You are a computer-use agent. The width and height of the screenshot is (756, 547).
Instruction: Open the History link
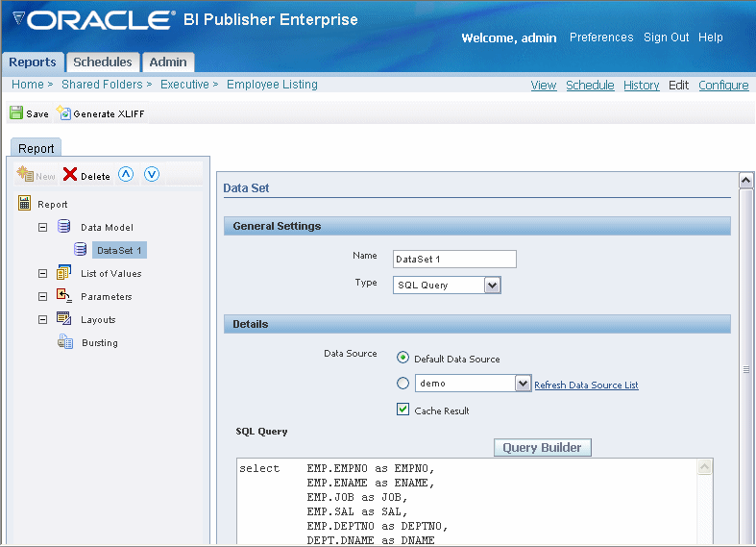tap(642, 86)
